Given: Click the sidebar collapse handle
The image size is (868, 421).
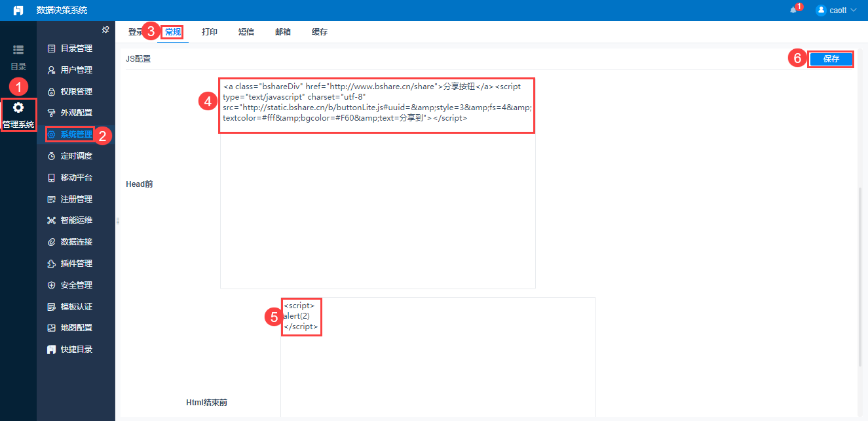Looking at the screenshot, I should coord(118,220).
